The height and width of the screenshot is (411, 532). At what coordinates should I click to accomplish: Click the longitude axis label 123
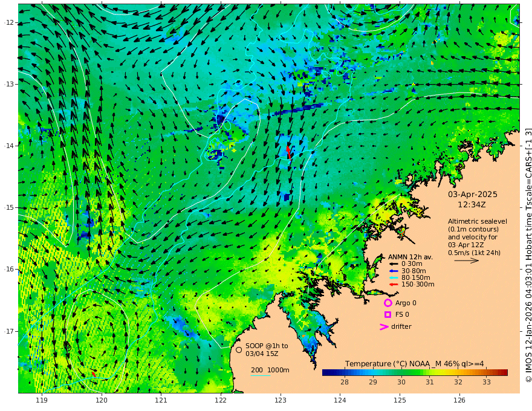coord(281,400)
